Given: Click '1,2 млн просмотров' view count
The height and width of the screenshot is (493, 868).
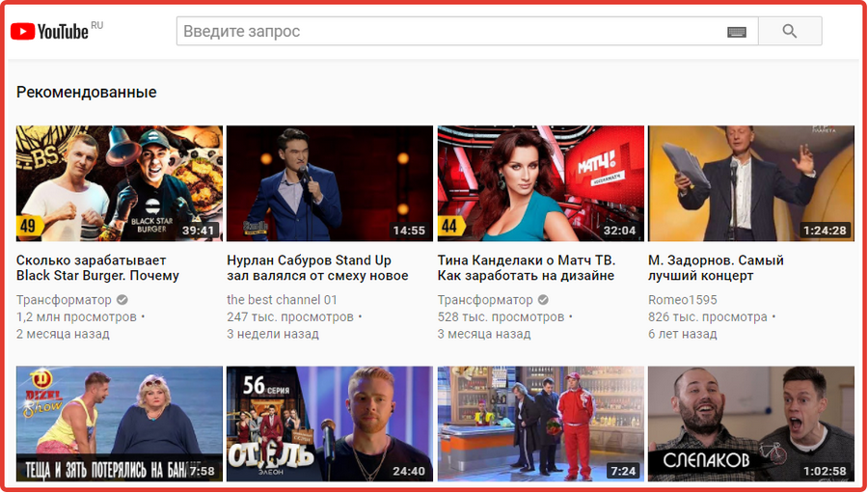Looking at the screenshot, I should point(76,316).
